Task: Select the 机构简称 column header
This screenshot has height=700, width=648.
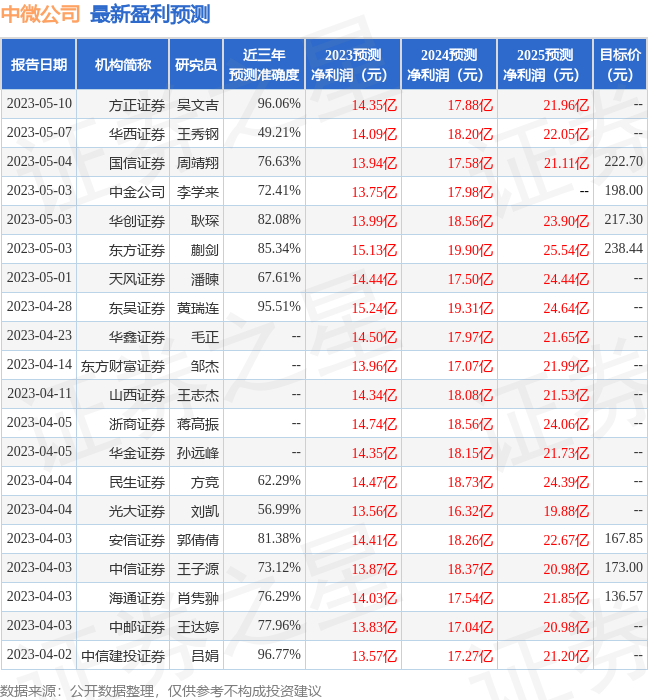Action: coord(123,64)
